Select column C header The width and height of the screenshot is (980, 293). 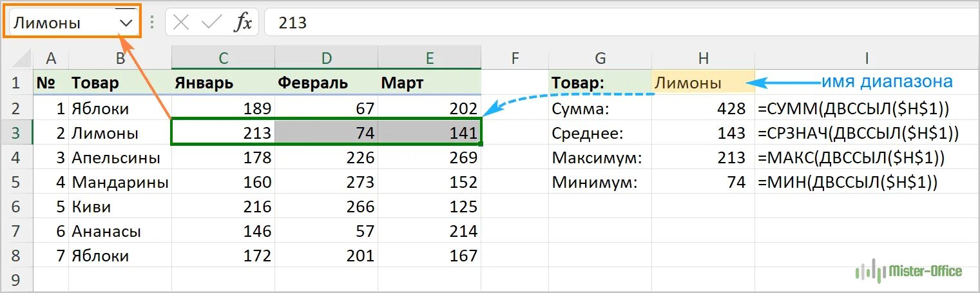click(223, 58)
